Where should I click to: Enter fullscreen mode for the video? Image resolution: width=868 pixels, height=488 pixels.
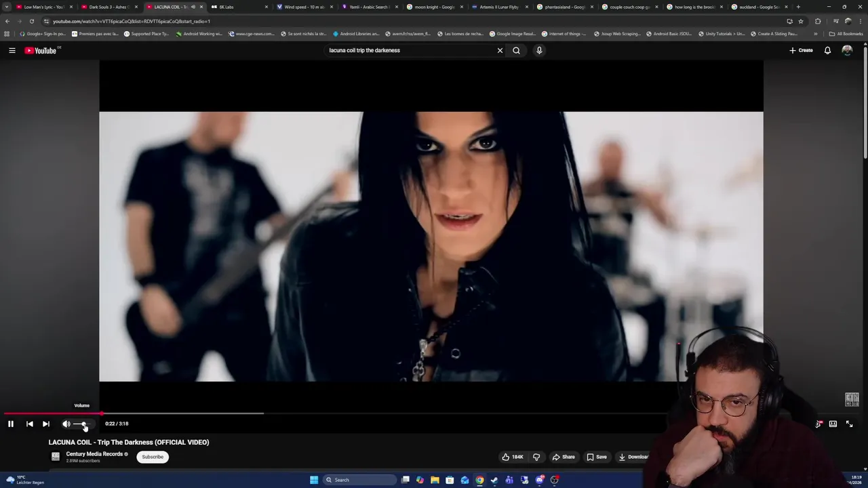click(x=849, y=424)
